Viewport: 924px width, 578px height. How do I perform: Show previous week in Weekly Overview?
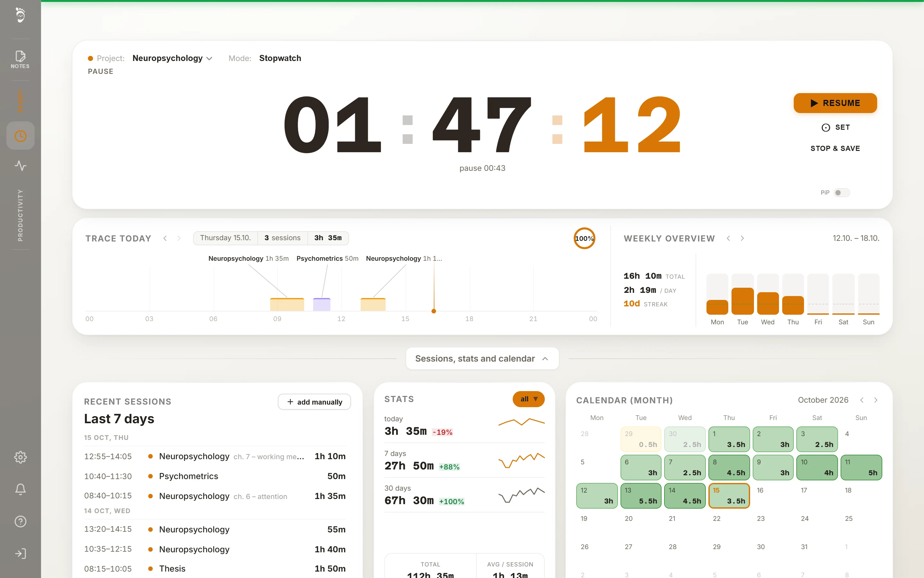click(x=728, y=238)
